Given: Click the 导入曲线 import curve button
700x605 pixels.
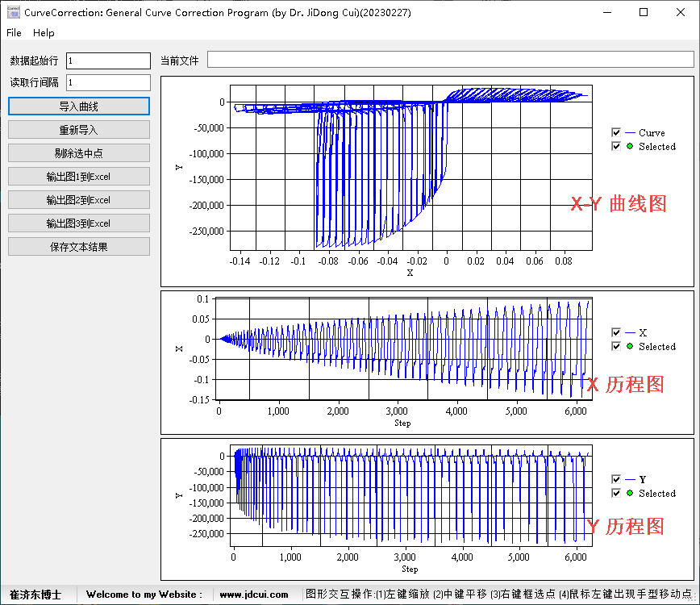Looking at the screenshot, I should coord(78,106).
